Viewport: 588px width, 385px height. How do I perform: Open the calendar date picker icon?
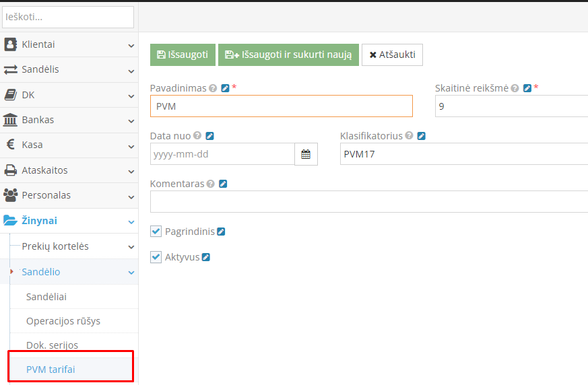tap(306, 154)
